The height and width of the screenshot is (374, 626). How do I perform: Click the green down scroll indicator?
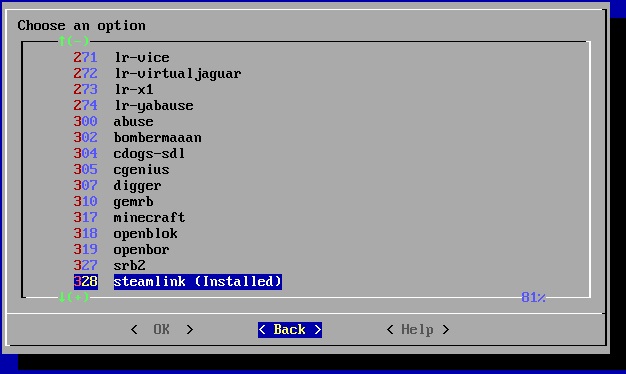coord(74,297)
